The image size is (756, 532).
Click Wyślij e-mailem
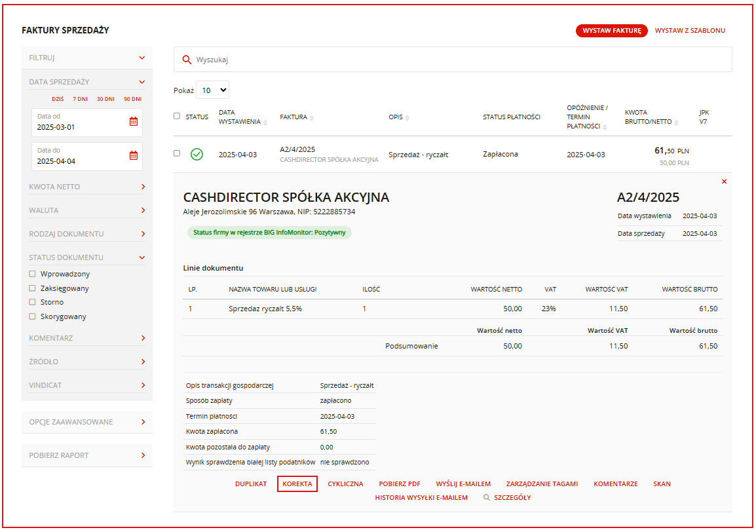pyautogui.click(x=463, y=484)
